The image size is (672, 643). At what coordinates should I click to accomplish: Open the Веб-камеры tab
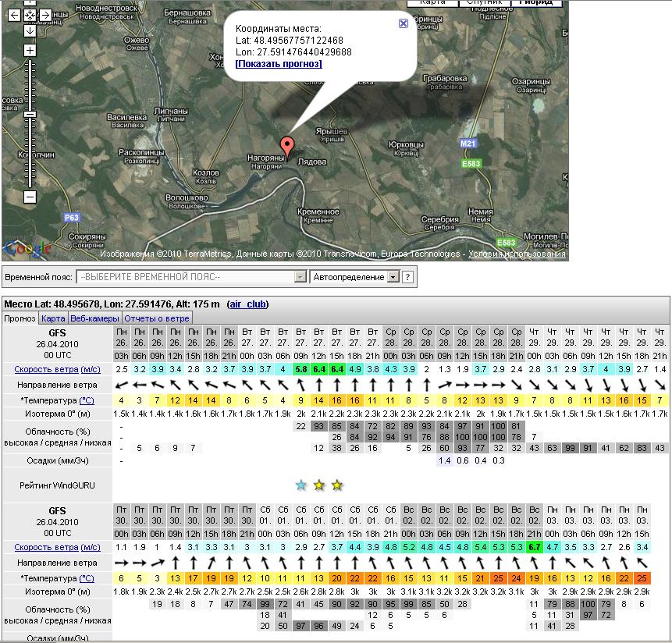pos(94,318)
